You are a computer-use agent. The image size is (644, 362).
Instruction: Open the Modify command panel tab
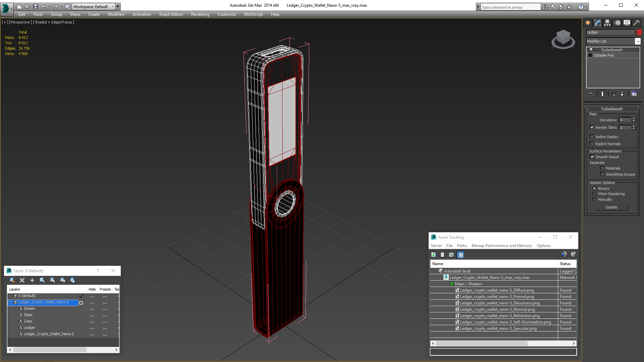(x=597, y=23)
